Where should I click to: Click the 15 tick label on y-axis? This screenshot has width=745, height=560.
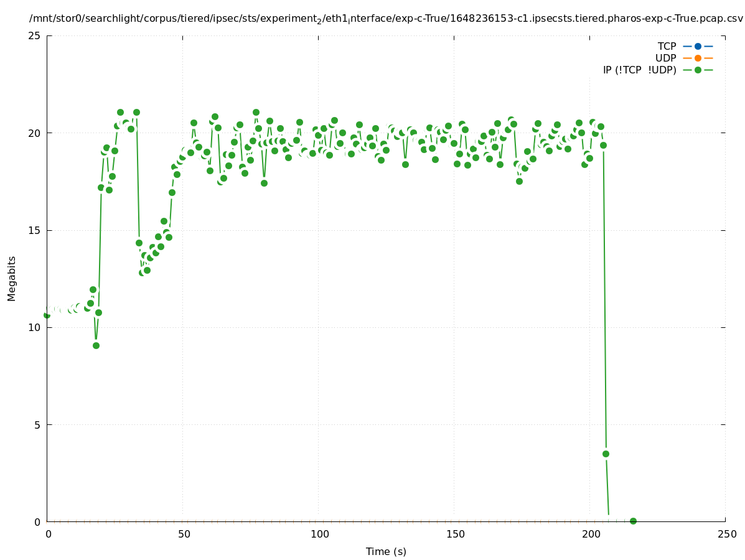[34, 230]
